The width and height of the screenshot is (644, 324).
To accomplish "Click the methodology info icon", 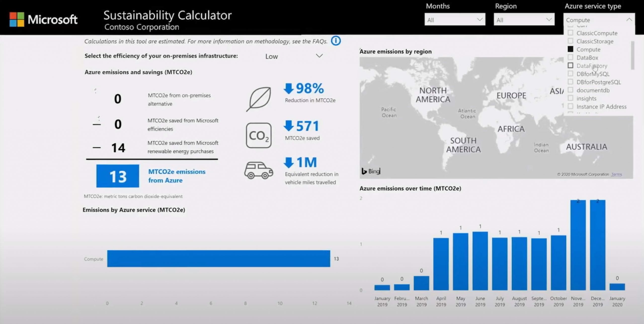I will coord(336,41).
